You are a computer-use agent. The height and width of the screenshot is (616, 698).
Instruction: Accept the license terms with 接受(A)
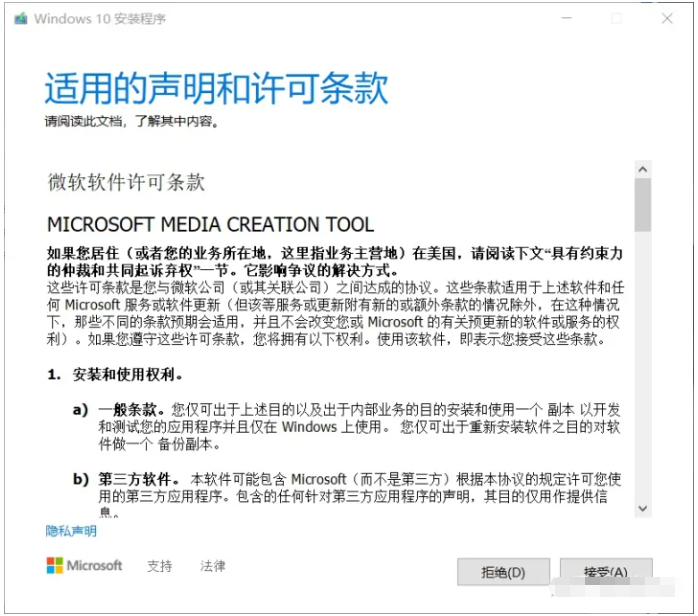(606, 572)
